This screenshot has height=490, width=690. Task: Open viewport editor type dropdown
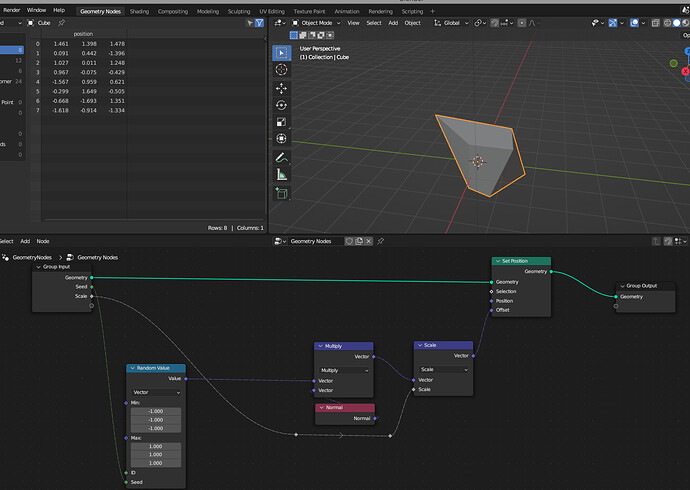pyautogui.click(x=280, y=23)
